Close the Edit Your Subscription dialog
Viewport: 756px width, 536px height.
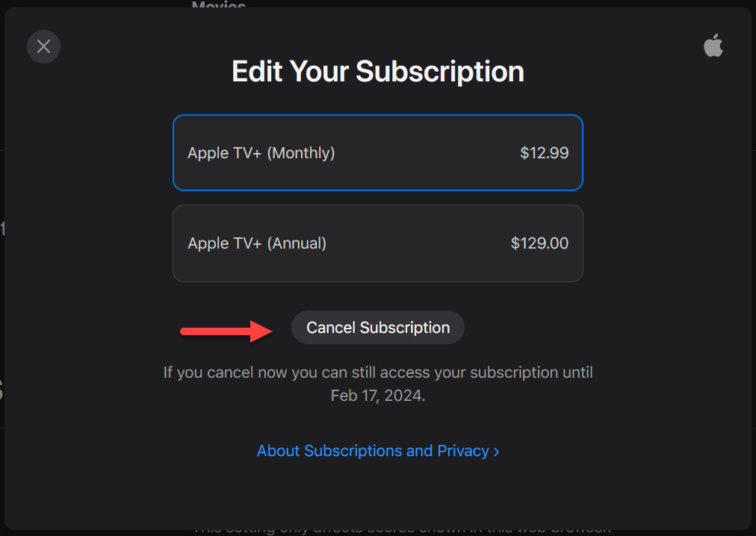coord(43,46)
